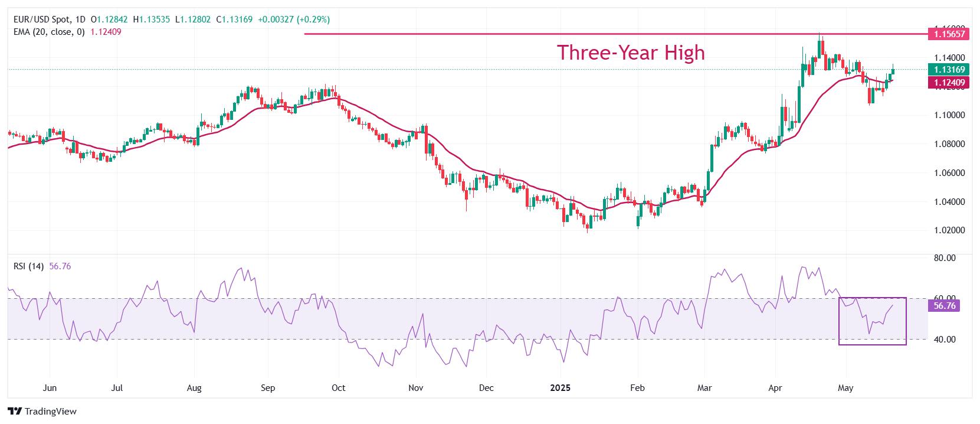Click the RSI value label 56.76 on axis

pyautogui.click(x=945, y=306)
